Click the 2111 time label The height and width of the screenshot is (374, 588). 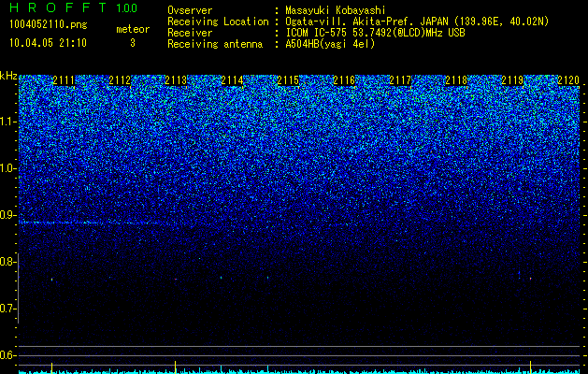point(64,80)
